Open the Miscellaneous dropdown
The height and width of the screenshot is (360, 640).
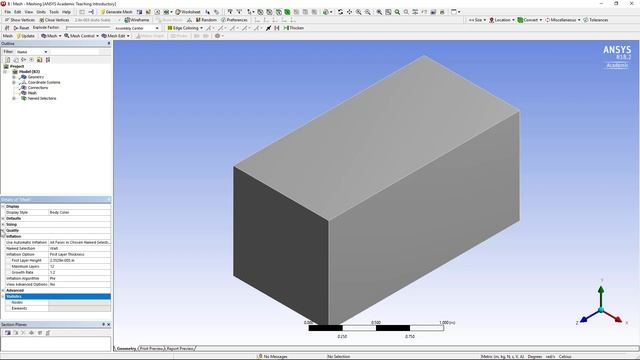562,20
